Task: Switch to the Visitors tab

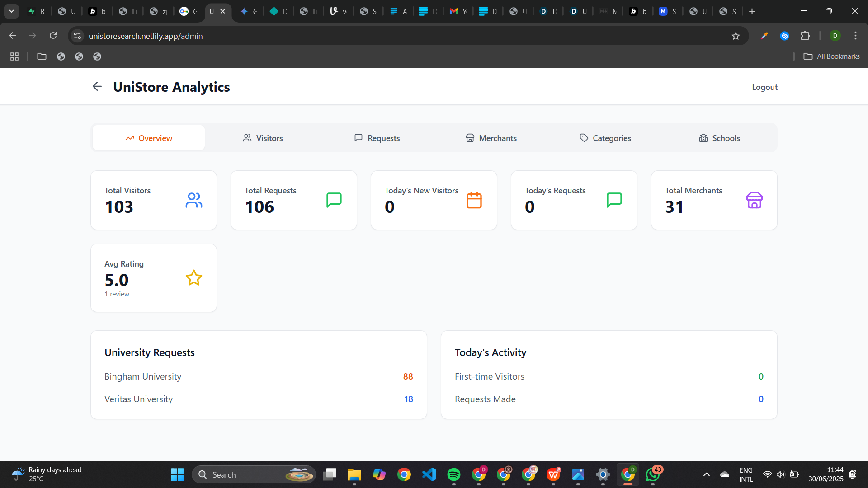Action: click(x=263, y=138)
